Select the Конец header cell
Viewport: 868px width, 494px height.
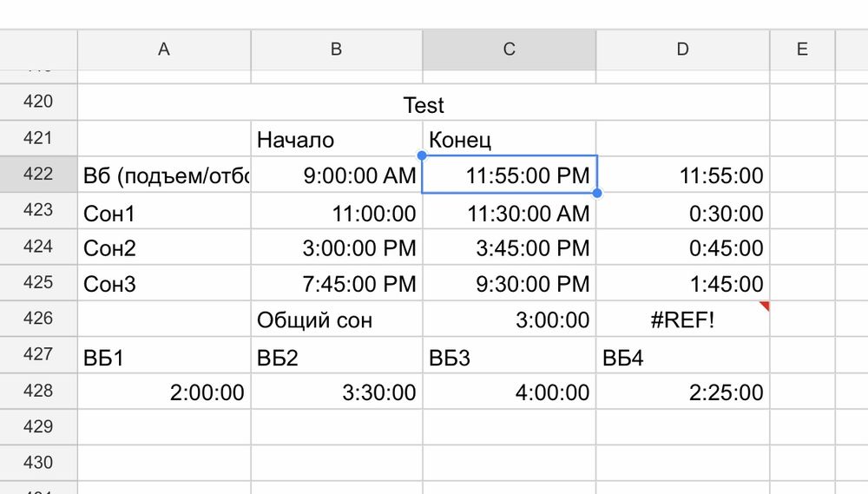pyautogui.click(x=509, y=140)
